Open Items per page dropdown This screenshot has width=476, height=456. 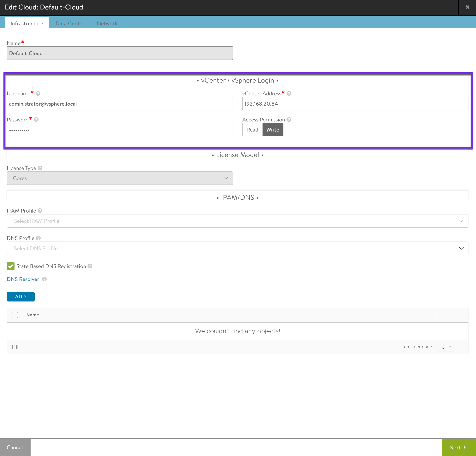point(446,347)
